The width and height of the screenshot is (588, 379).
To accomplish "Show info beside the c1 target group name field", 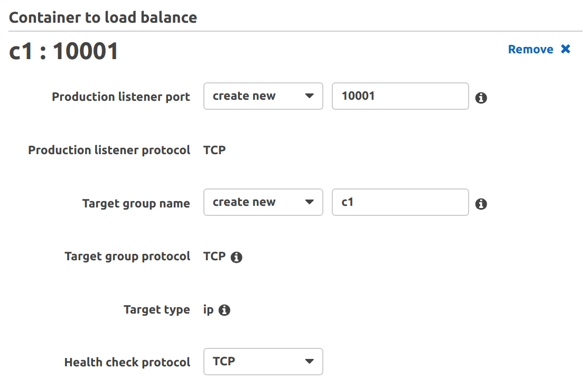I will pos(481,204).
